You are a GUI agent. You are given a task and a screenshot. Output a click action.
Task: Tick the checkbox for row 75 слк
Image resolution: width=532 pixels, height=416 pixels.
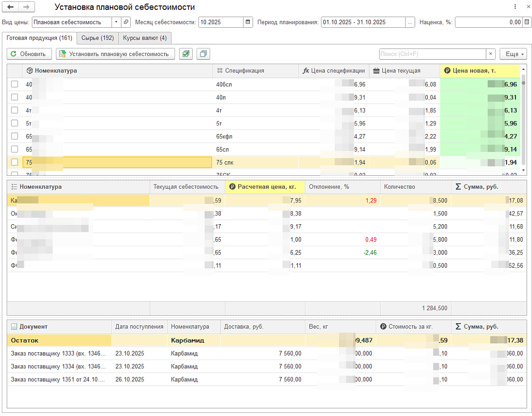point(15,162)
